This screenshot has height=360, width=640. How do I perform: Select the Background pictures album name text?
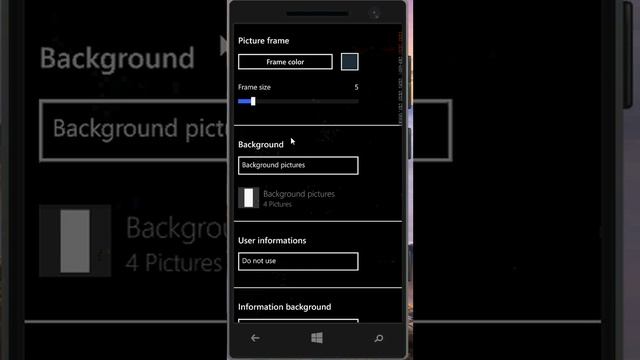coord(299,194)
